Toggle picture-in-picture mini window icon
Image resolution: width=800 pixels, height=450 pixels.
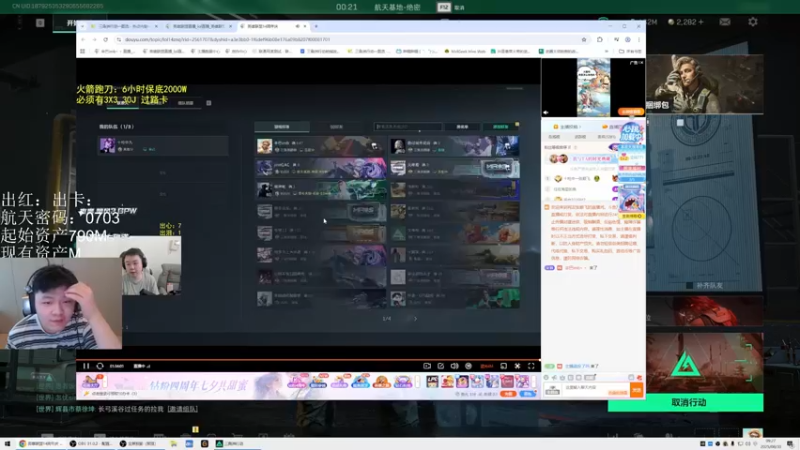(x=504, y=366)
